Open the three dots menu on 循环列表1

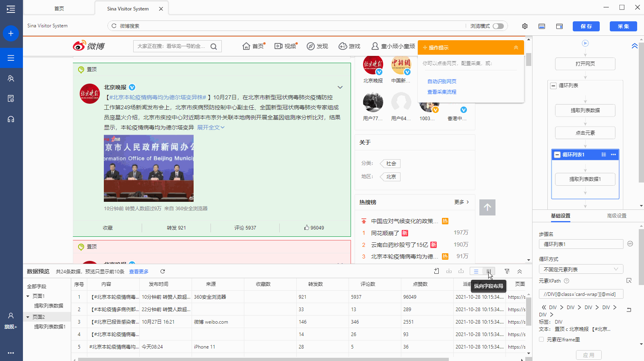click(x=613, y=155)
